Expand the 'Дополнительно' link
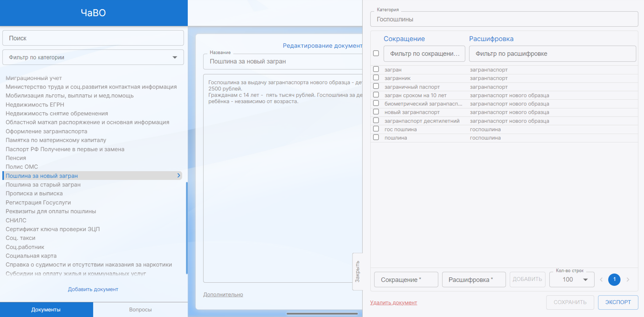 tap(223, 295)
